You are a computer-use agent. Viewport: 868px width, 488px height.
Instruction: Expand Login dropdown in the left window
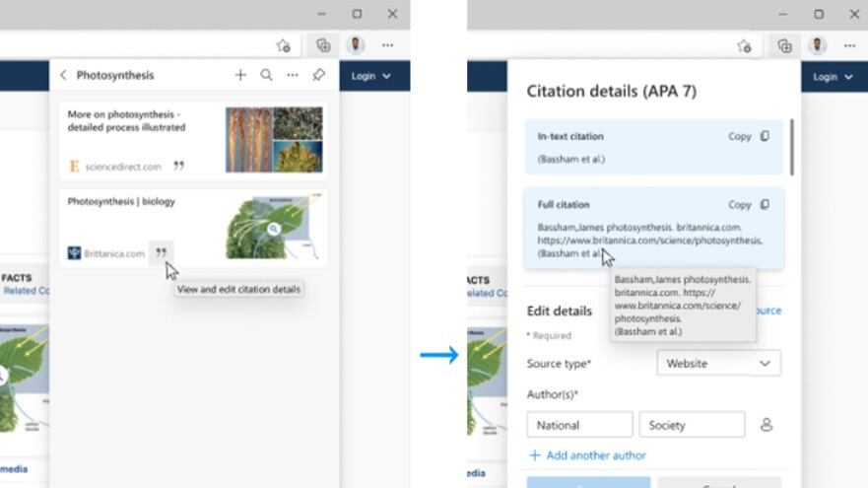point(370,76)
